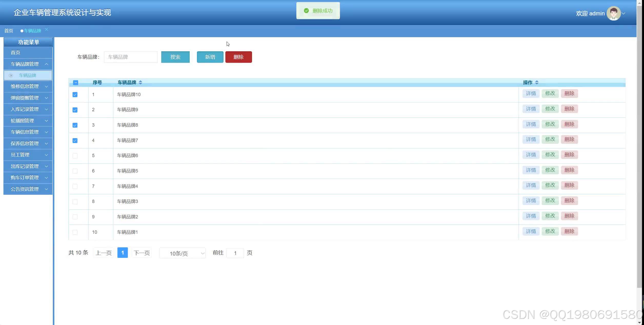The height and width of the screenshot is (325, 644).
Task: Click sort arrows on 车辆品牌 column header
Action: [140, 83]
